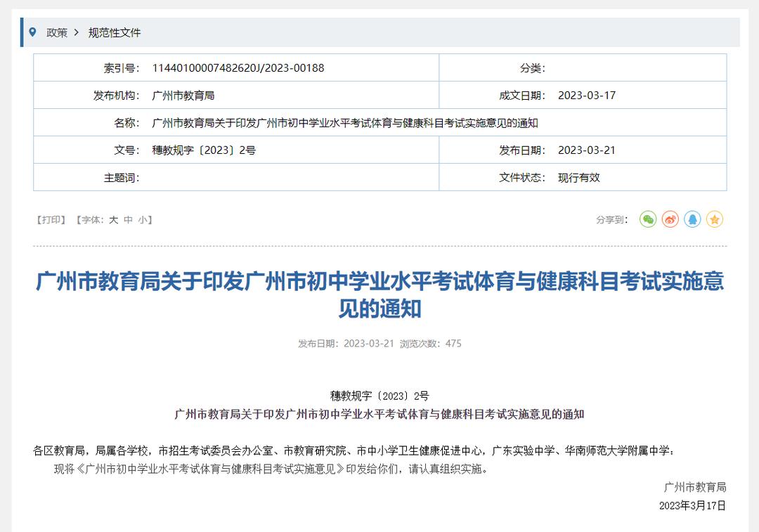Click the date 2023年3月17日 at bottom
This screenshot has width=759, height=532.
[693, 505]
